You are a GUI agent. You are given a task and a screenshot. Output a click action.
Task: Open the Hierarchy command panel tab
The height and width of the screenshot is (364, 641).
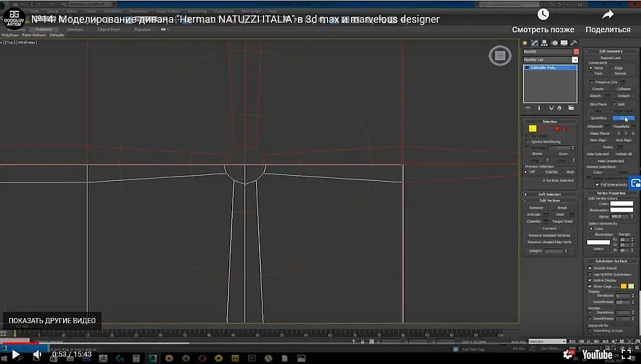(x=544, y=43)
